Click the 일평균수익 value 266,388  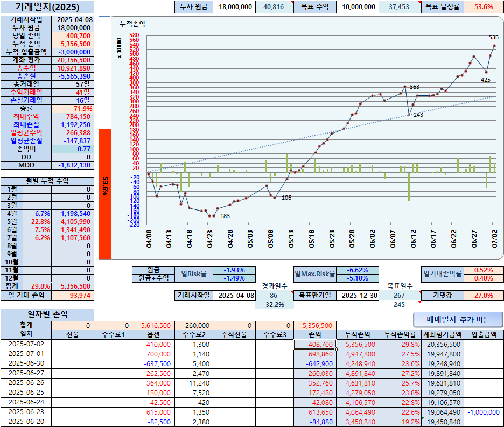click(x=73, y=133)
